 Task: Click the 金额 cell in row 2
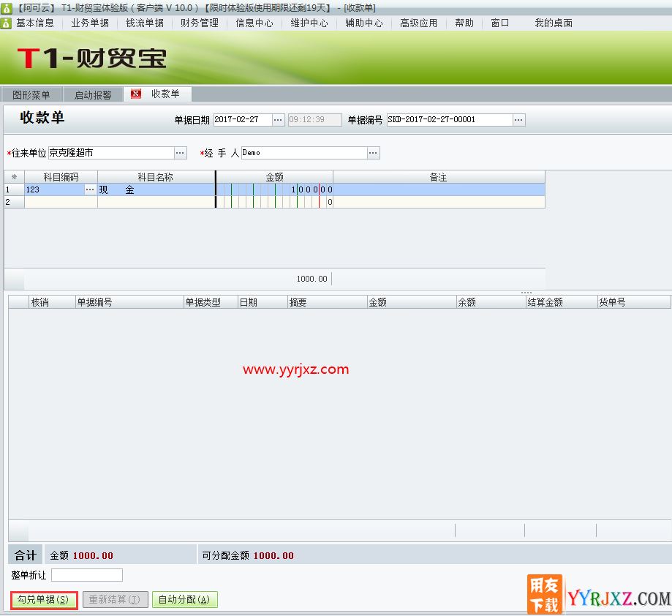(x=275, y=202)
